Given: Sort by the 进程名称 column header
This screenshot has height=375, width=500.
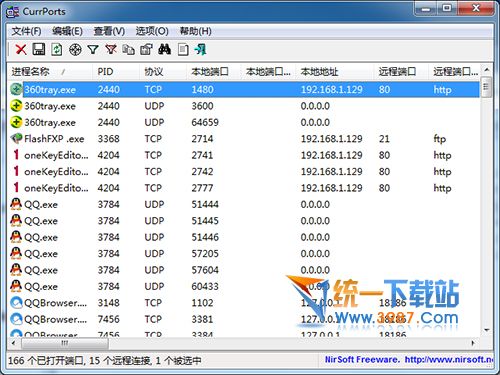Looking at the screenshot, I should click(50, 72).
